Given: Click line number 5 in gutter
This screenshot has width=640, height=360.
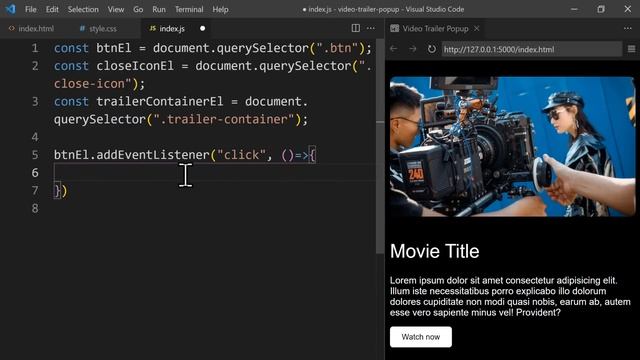Looking at the screenshot, I should coord(35,155).
